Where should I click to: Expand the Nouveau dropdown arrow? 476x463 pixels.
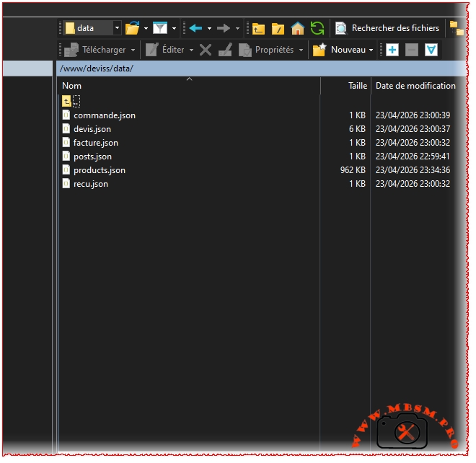(371, 50)
